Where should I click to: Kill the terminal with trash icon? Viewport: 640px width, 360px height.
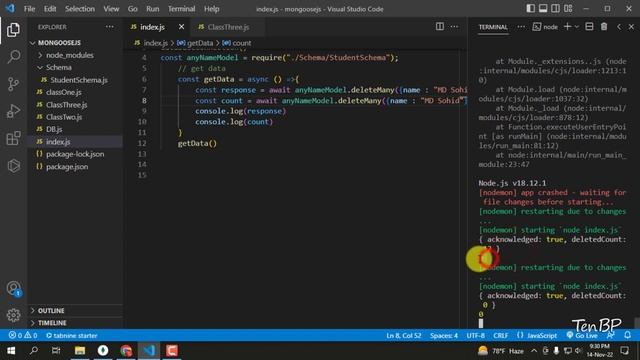coord(604,27)
